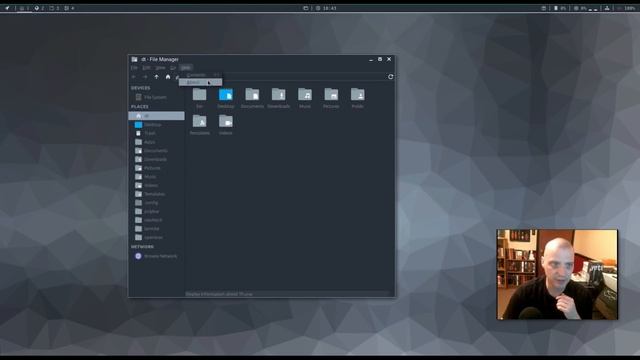Click the network icon in the top panel

pyautogui.click(x=607, y=8)
